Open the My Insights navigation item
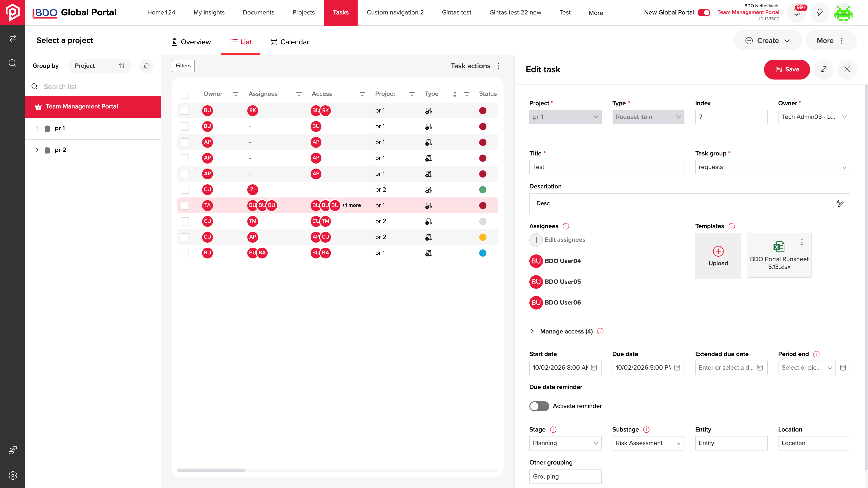This screenshot has width=868, height=488. click(209, 12)
